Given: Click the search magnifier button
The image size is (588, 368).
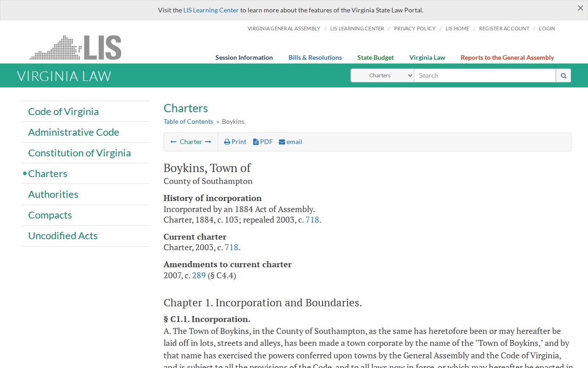Looking at the screenshot, I should pyautogui.click(x=563, y=75).
